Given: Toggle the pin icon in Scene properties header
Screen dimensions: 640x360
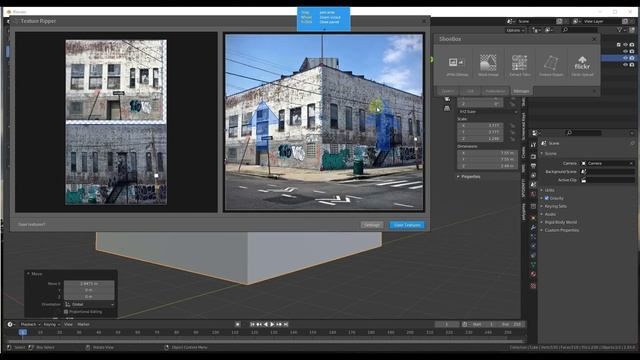Looking at the screenshot, I should (x=632, y=143).
